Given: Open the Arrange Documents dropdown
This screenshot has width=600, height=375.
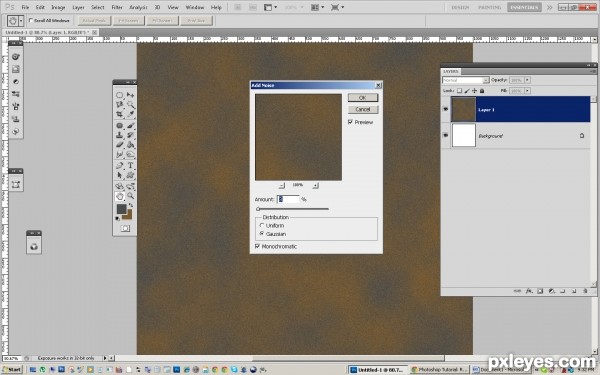Looking at the screenshot, I should click(x=318, y=7).
